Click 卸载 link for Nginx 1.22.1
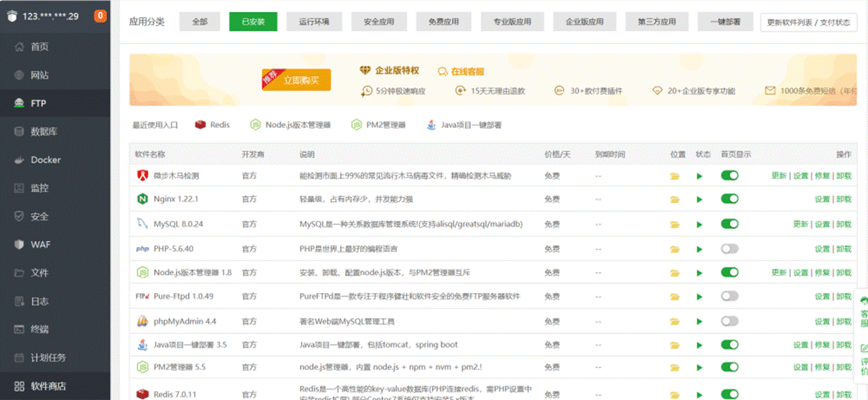 (844, 200)
